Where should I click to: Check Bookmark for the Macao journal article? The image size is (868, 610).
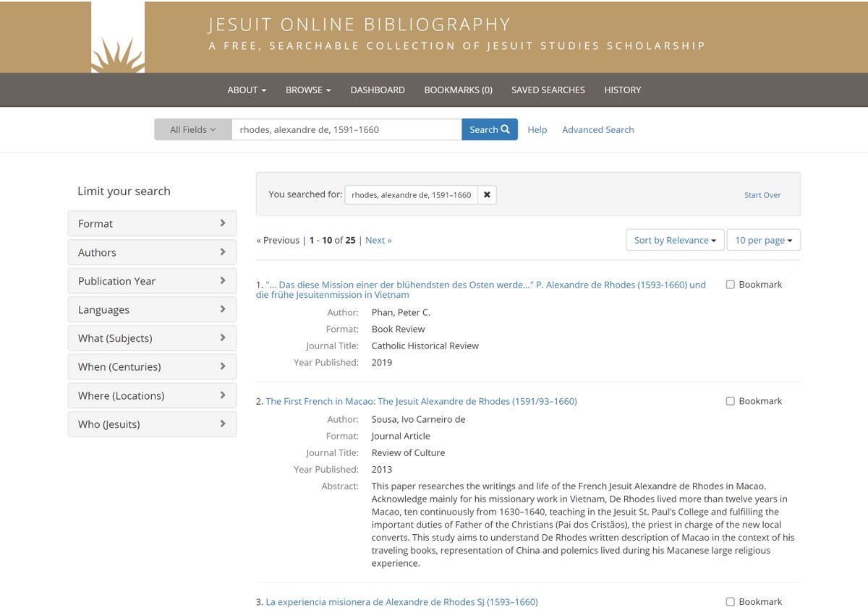[731, 400]
